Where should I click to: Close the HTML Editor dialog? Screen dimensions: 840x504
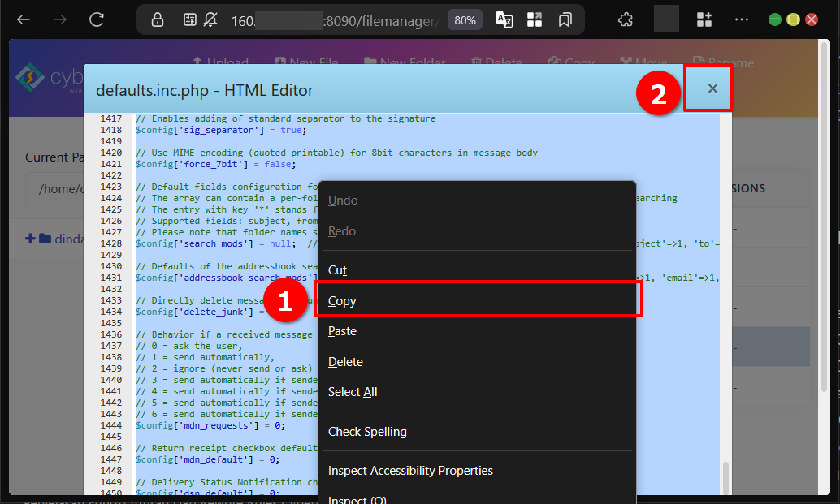point(712,88)
